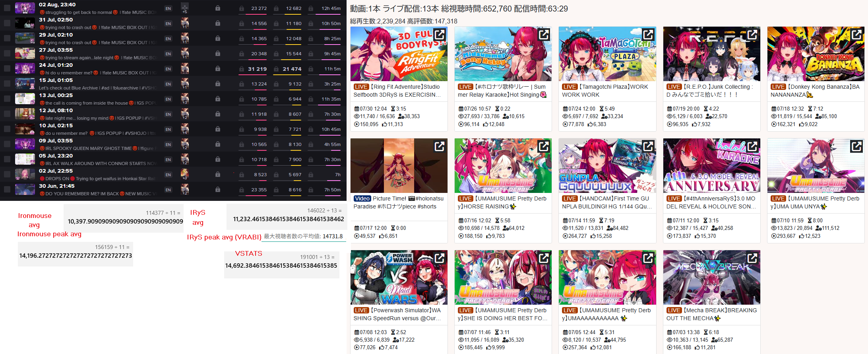
Task: Click the '14731.8' peak average value
Action: [333, 236]
